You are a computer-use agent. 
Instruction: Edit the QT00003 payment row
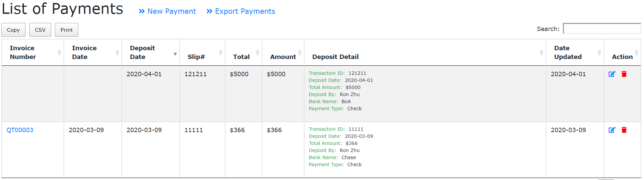pyautogui.click(x=612, y=130)
